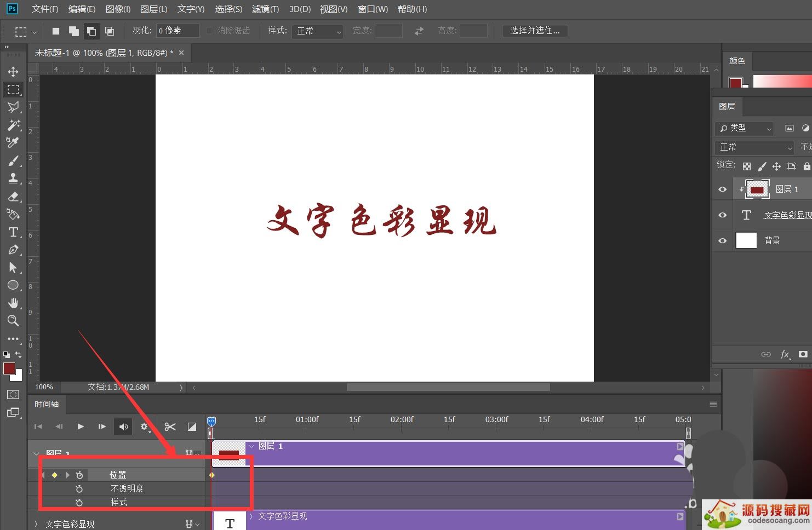
Task: Open the 滤镜 menu
Action: pos(265,9)
